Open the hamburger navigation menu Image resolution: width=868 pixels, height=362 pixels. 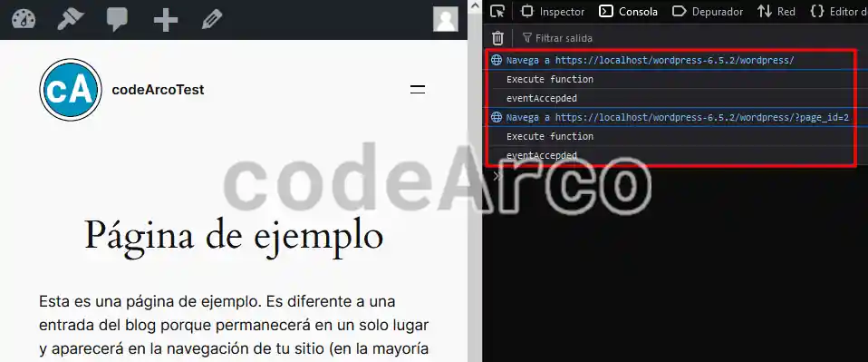click(418, 89)
